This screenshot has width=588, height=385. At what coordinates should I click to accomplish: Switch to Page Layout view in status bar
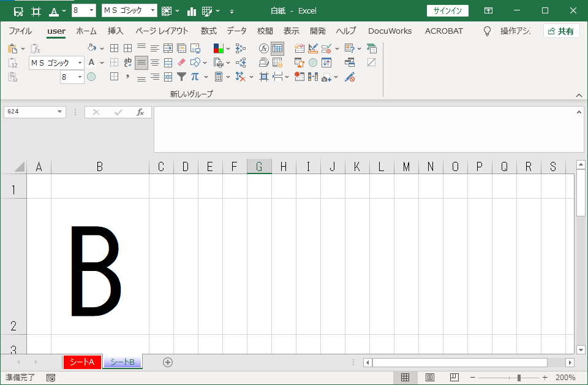point(430,378)
